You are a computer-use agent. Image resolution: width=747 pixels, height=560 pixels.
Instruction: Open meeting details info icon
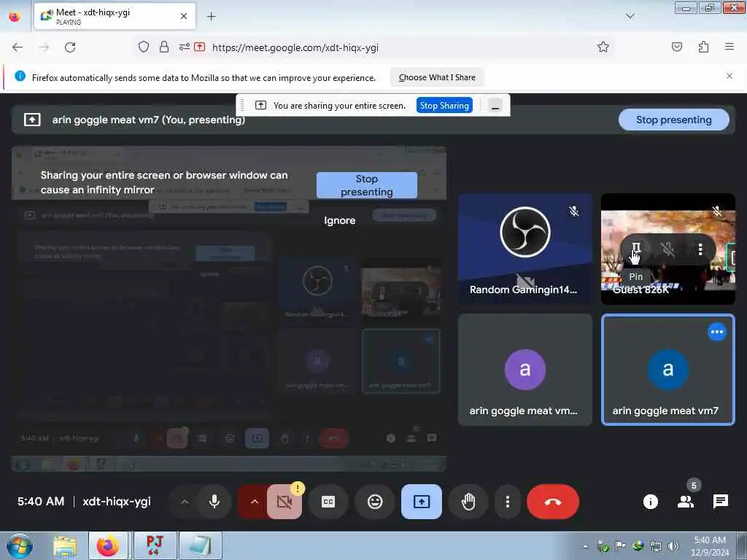[650, 501]
